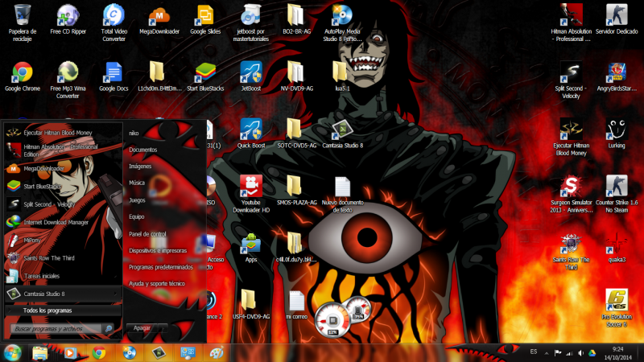Open Dispositivos e impresoras from Start menu

point(158,250)
